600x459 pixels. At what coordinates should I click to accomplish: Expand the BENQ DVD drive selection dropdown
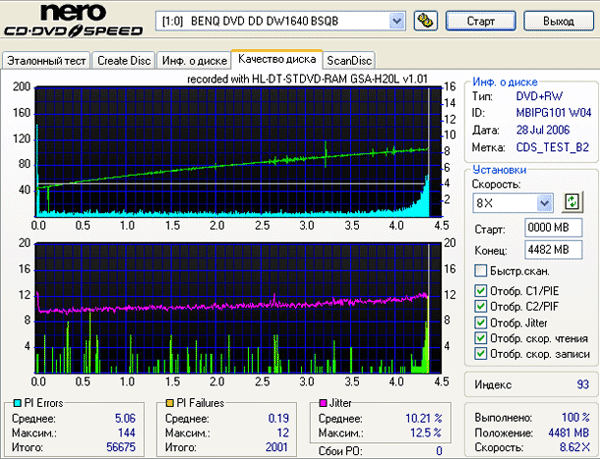click(396, 20)
